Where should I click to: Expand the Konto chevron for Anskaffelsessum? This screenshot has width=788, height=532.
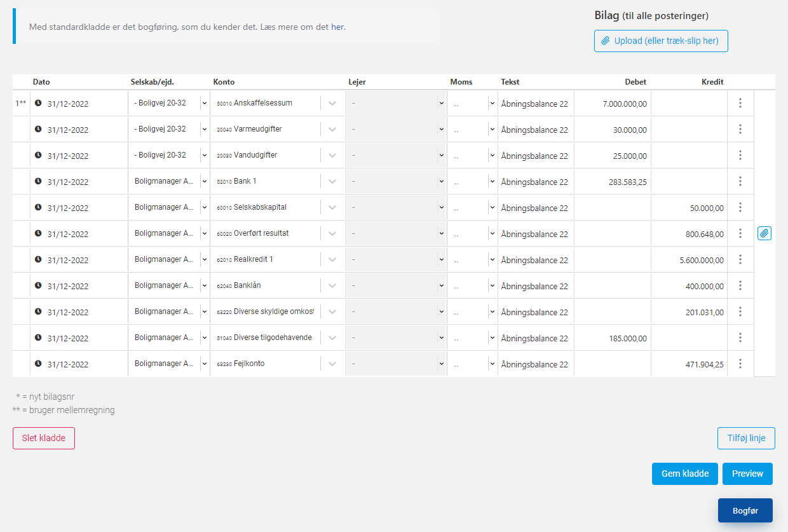tap(332, 103)
